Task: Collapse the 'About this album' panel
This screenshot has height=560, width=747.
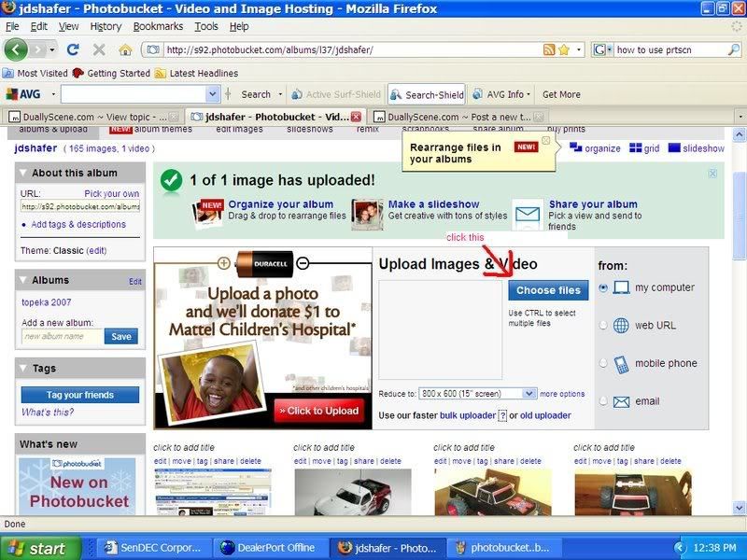Action: [23, 173]
